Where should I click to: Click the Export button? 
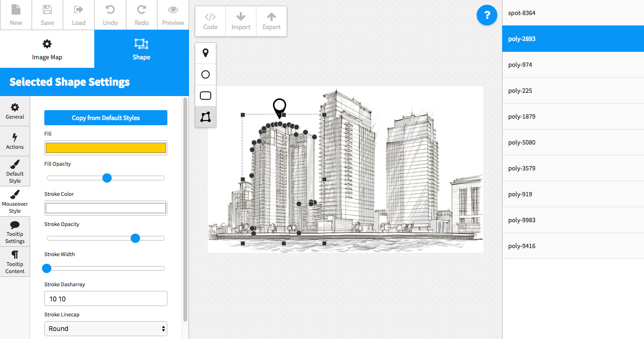click(x=272, y=21)
